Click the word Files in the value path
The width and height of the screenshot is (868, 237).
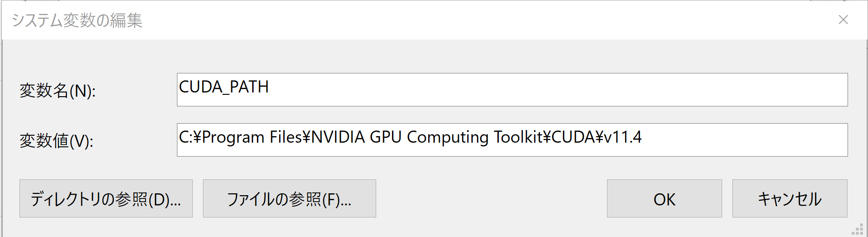click(286, 137)
